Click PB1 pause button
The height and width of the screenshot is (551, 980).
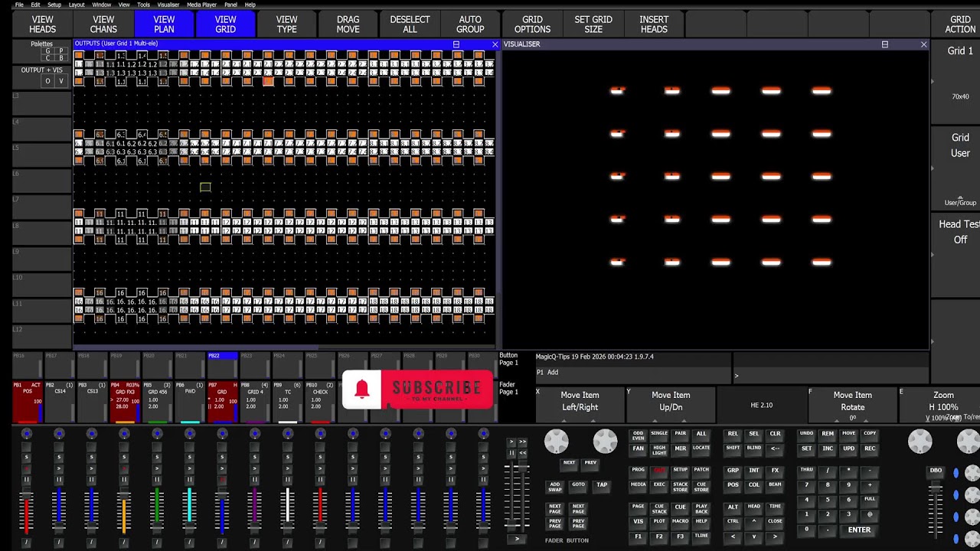coord(26,479)
